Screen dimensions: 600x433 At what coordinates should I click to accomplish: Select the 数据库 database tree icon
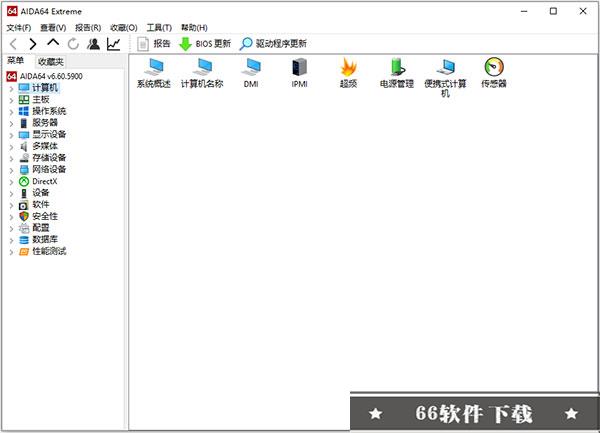click(x=24, y=239)
